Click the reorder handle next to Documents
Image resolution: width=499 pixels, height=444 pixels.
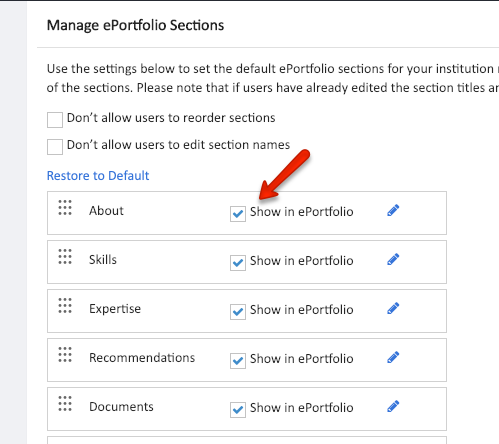tap(65, 404)
